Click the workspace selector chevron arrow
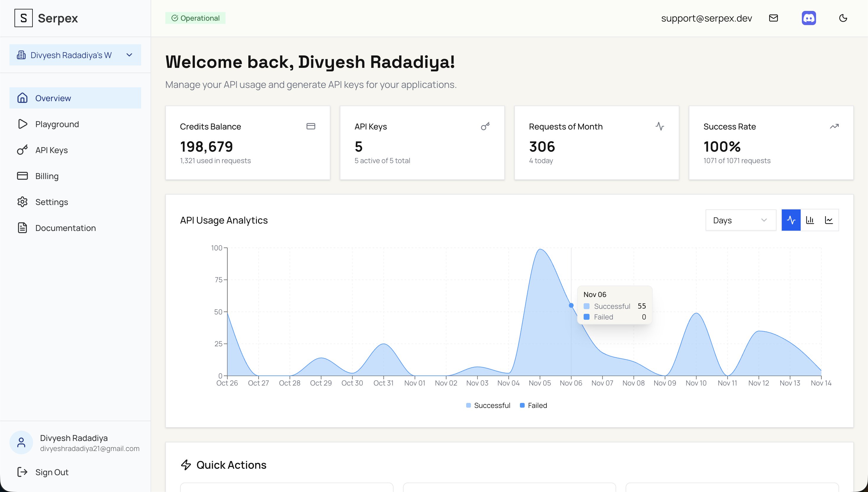This screenshot has width=868, height=492. tap(129, 55)
